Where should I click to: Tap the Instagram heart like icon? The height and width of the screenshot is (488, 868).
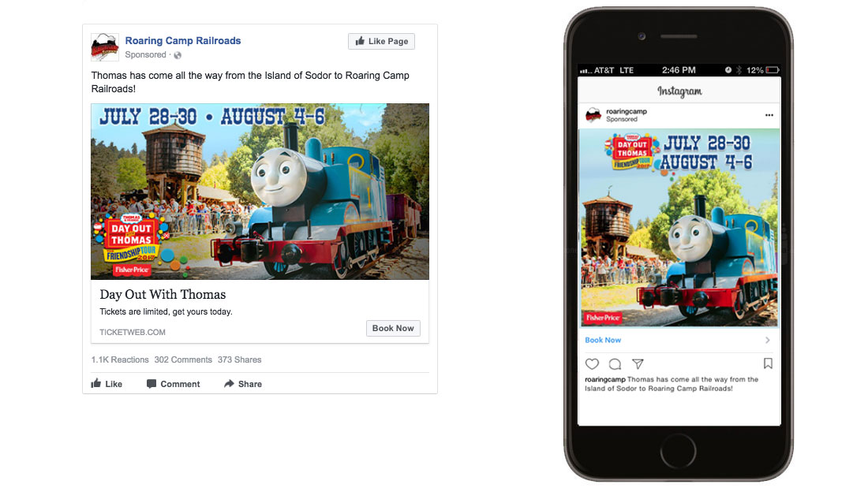(593, 363)
